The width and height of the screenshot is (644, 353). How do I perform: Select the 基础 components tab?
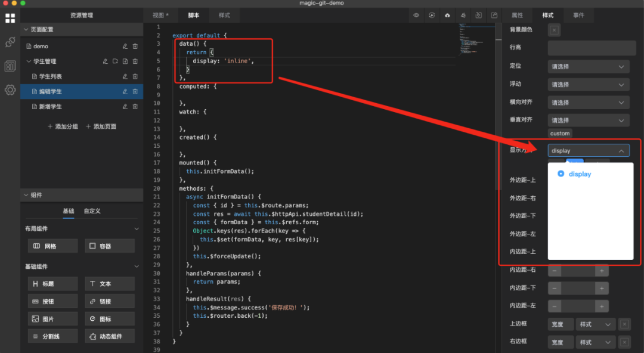tap(69, 211)
